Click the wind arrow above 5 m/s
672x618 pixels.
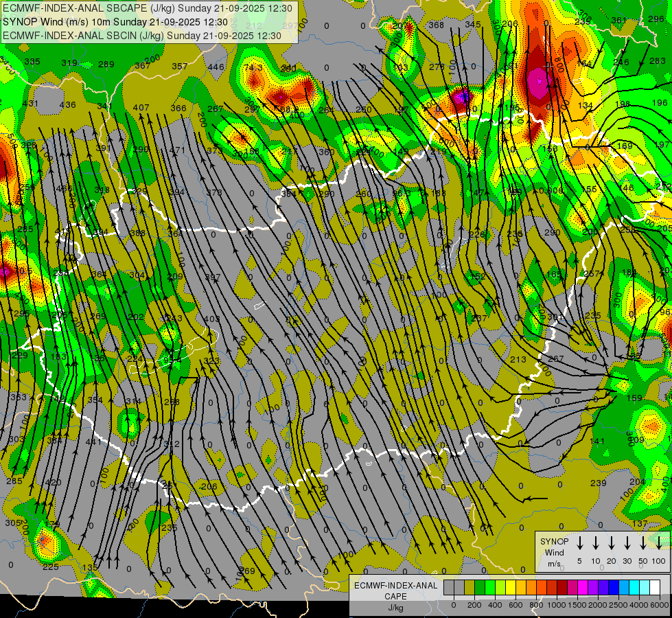tap(579, 542)
